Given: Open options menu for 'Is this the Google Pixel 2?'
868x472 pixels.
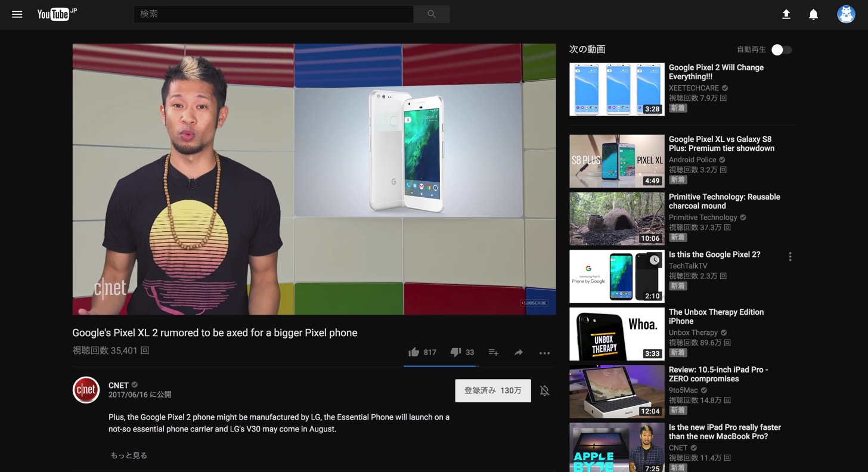Looking at the screenshot, I should (x=790, y=257).
